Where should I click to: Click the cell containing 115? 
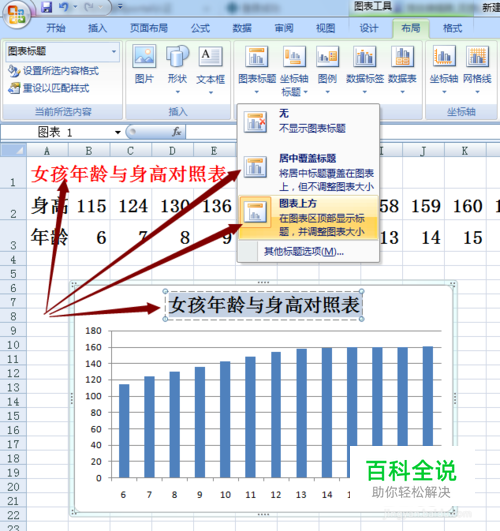[89, 205]
